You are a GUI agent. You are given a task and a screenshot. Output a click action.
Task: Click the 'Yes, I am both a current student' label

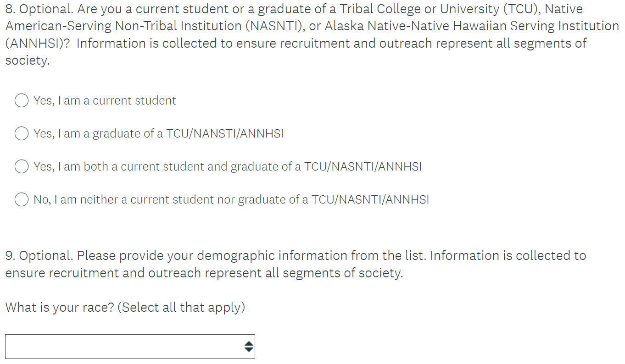tap(227, 167)
